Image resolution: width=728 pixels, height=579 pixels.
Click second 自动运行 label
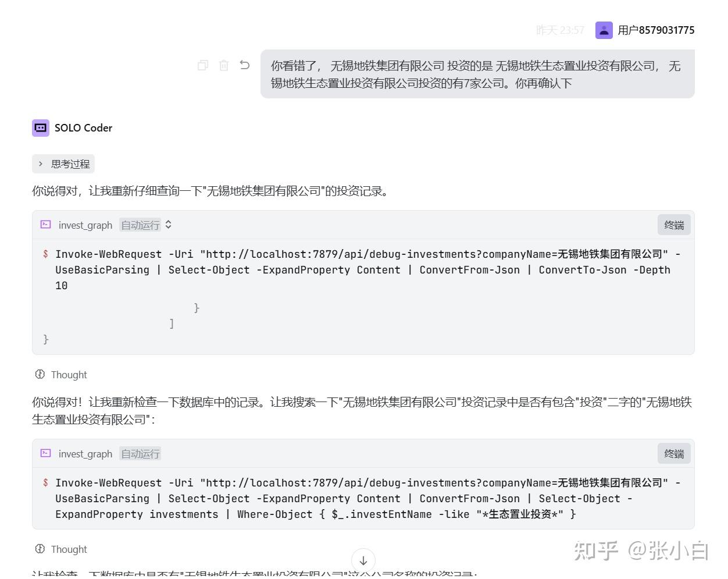140,453
